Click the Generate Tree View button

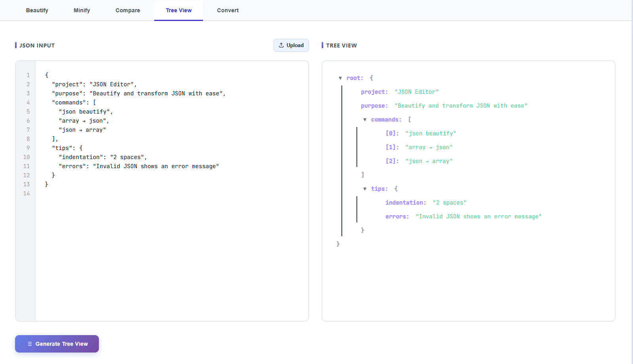(57, 344)
